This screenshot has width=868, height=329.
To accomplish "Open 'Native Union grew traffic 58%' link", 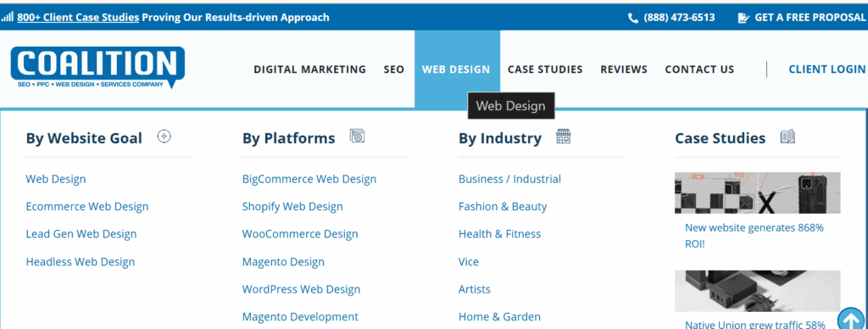I will pyautogui.click(x=755, y=325).
